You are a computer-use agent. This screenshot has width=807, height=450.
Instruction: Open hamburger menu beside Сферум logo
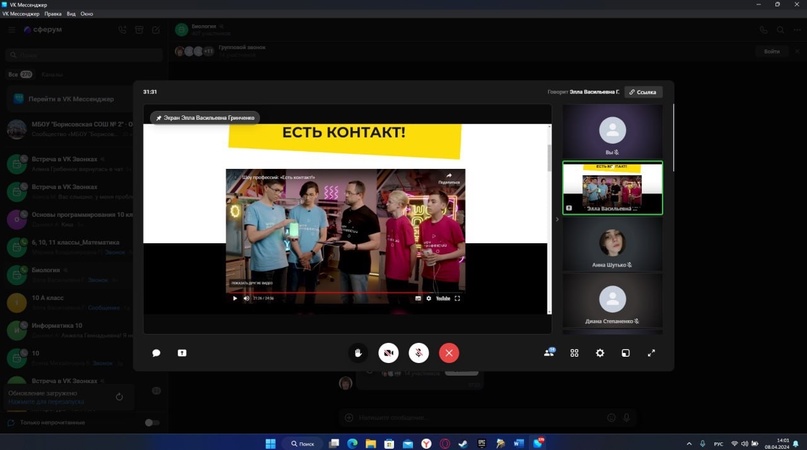(12, 30)
